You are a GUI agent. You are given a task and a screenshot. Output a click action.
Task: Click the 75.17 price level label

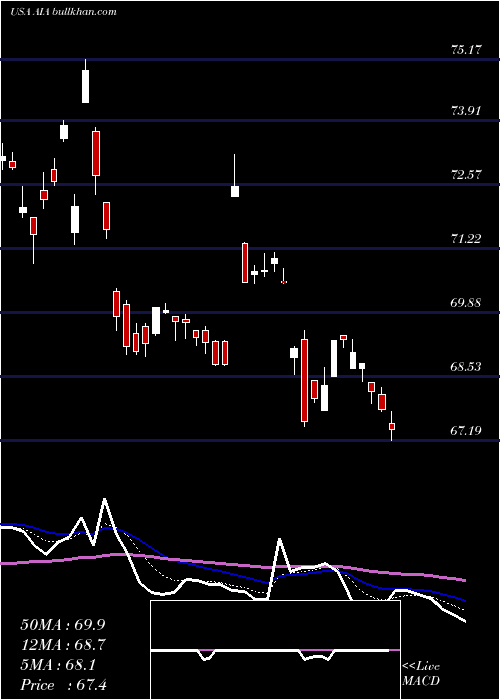point(466,50)
